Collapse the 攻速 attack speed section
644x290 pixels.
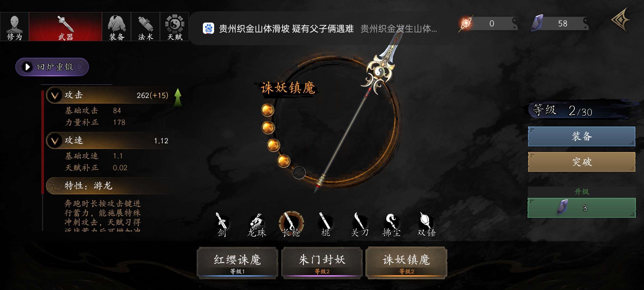[55, 141]
